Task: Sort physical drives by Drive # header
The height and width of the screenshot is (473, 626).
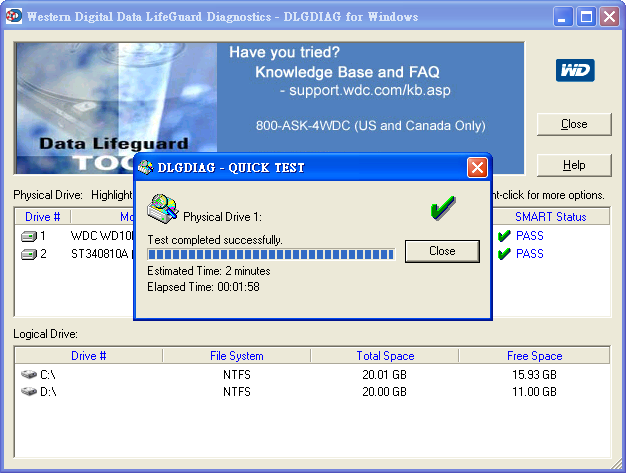Action: 43,217
